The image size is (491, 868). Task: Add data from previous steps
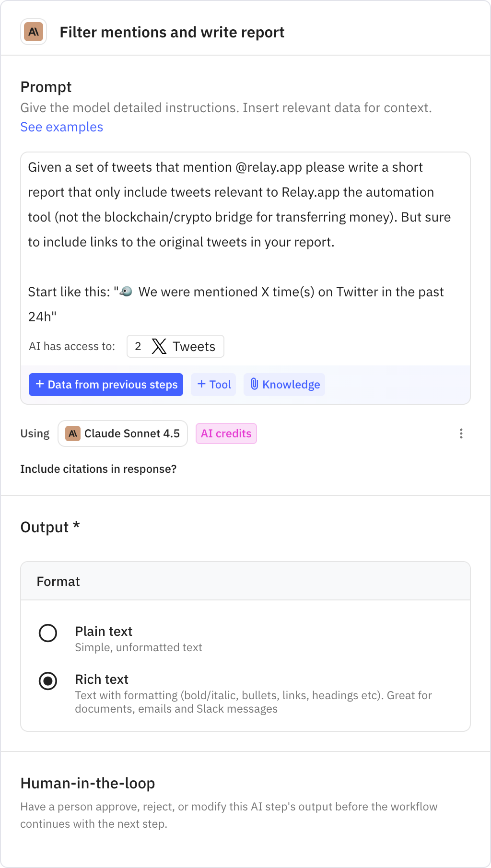pyautogui.click(x=106, y=384)
